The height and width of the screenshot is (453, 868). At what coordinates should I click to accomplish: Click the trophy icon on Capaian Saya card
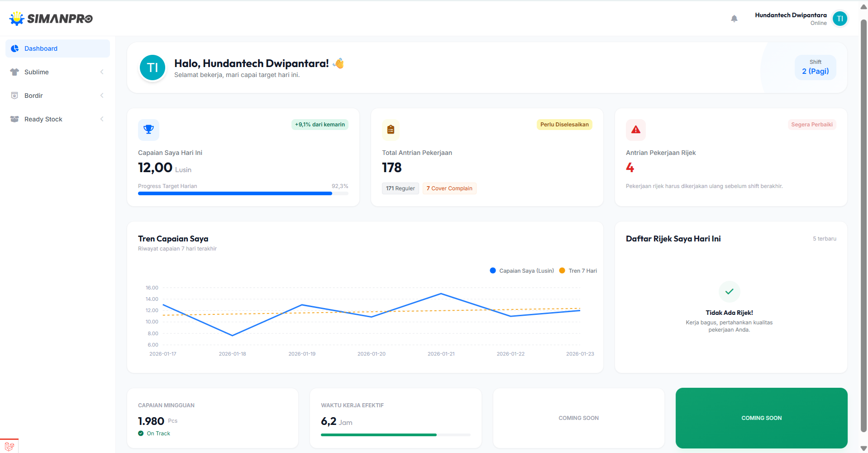[x=148, y=130]
